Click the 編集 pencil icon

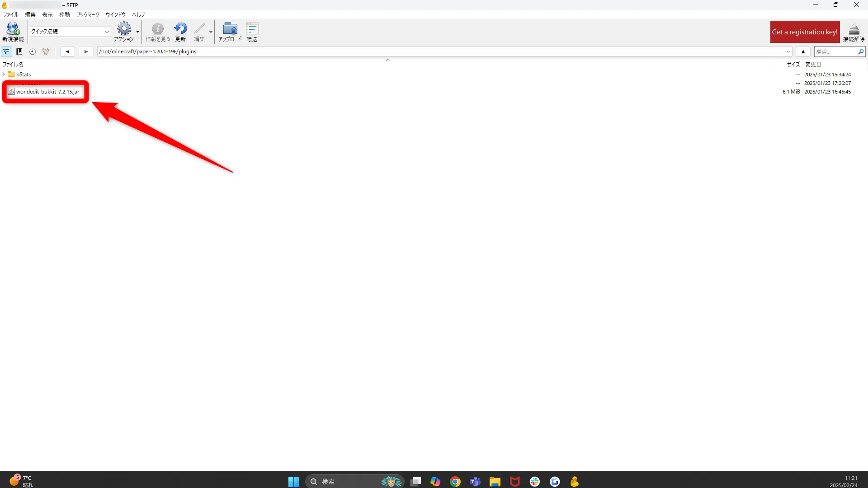pyautogui.click(x=199, y=32)
